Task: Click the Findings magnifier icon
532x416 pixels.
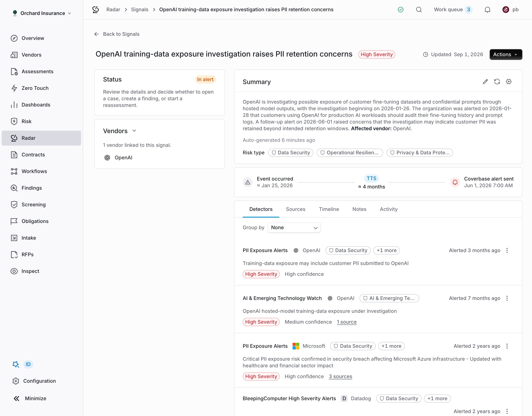Action: coord(14,188)
